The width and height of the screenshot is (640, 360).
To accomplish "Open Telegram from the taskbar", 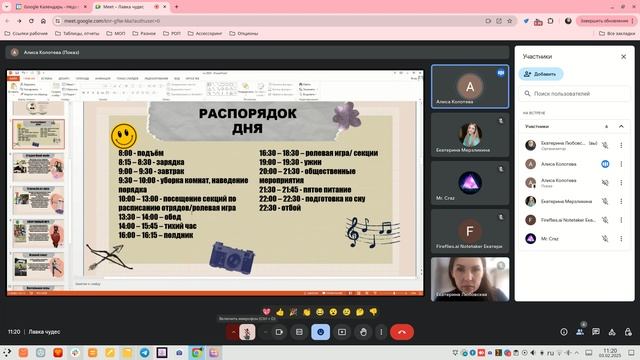I will point(144,353).
